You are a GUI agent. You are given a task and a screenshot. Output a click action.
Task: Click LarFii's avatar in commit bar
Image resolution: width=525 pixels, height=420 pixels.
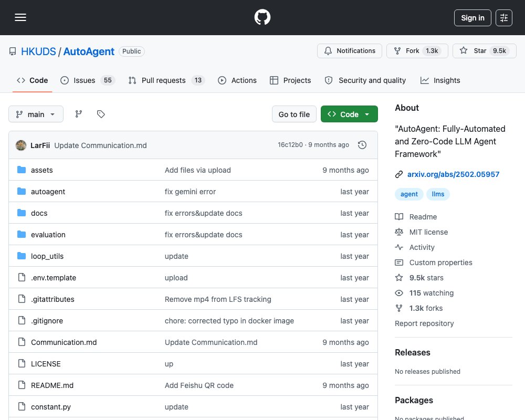[21, 145]
